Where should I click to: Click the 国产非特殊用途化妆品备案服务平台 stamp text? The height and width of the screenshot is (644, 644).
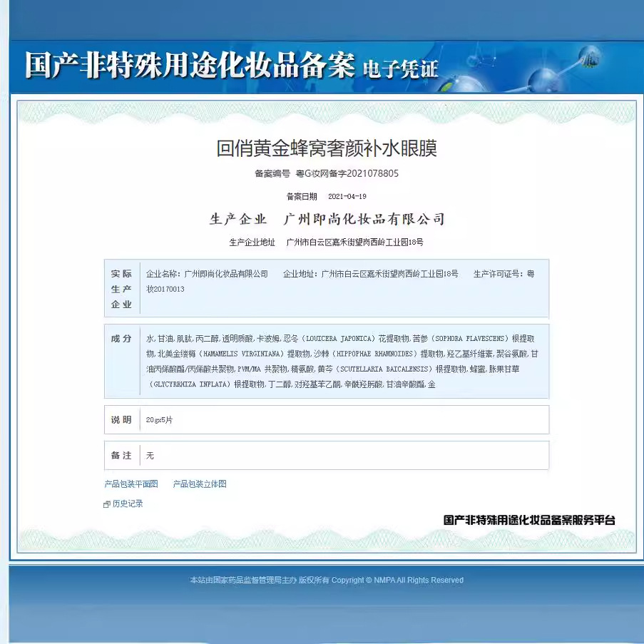click(x=528, y=521)
